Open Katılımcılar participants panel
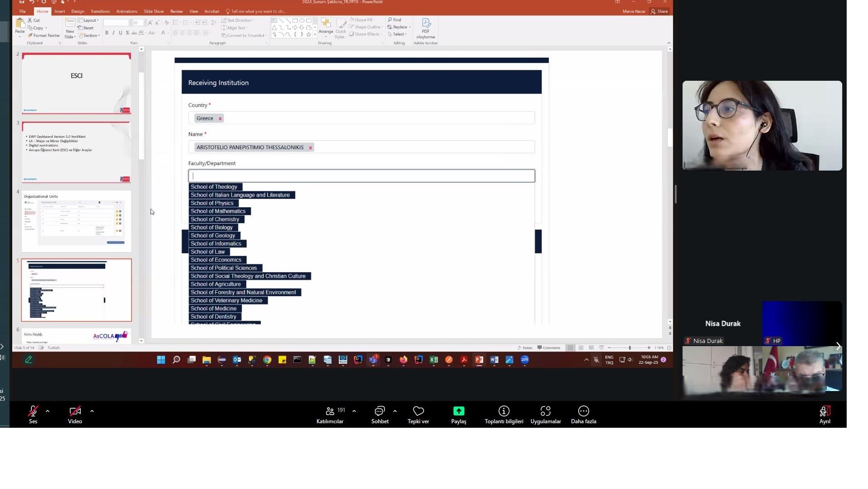Viewport: 868px width, 489px height. click(x=330, y=415)
